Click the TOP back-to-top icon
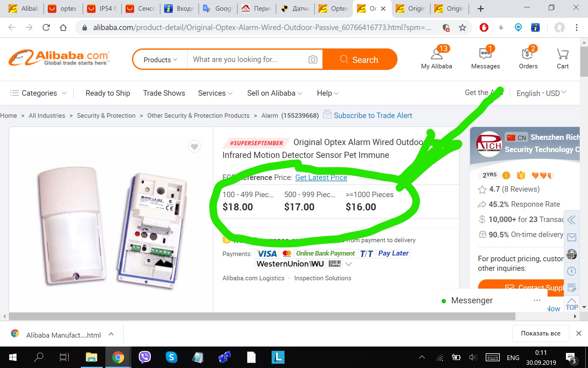Screen dimensions: 588x368 (x=572, y=304)
